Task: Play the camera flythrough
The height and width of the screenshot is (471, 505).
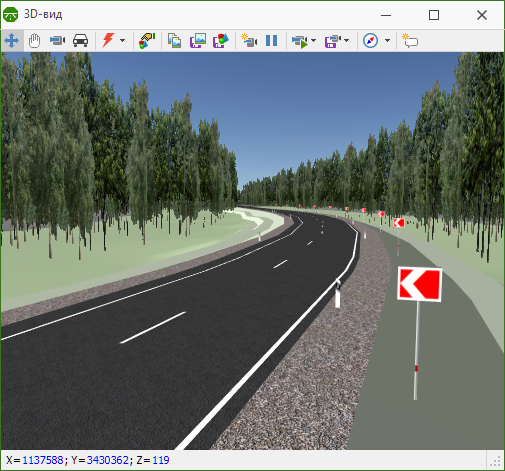Action: [x=300, y=41]
